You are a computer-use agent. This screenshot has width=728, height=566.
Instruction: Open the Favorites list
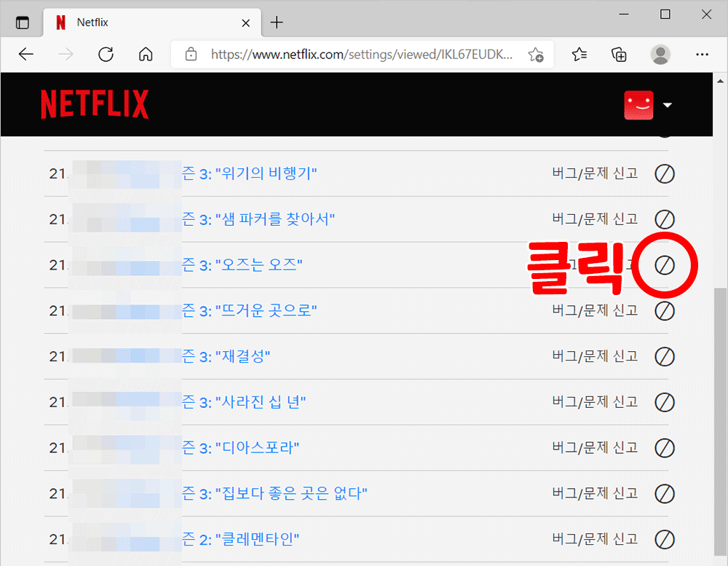coord(579,55)
